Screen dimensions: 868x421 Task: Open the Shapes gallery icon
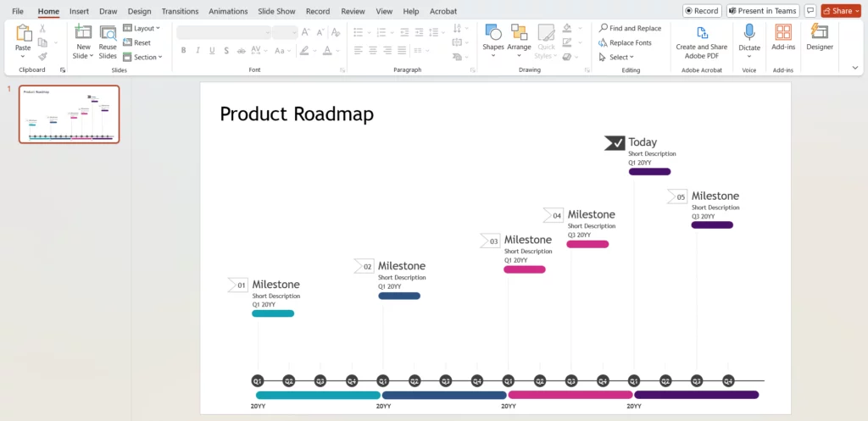[493, 32]
